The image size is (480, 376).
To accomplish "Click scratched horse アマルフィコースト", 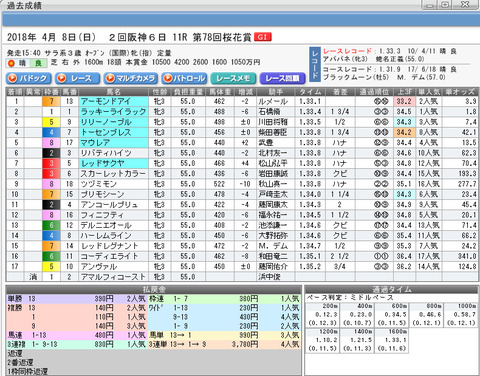I will (113, 277).
